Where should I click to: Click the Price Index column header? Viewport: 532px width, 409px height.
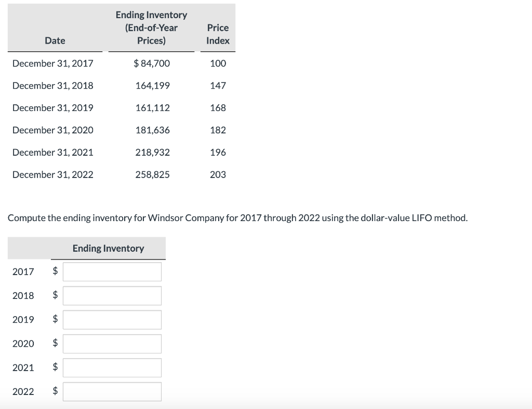click(218, 34)
